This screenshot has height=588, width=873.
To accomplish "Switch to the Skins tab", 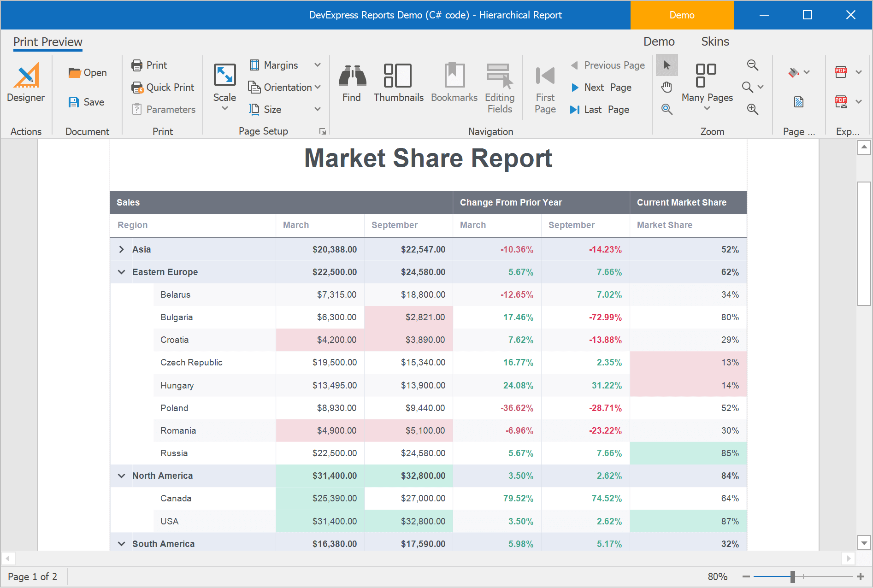I will tap(714, 41).
